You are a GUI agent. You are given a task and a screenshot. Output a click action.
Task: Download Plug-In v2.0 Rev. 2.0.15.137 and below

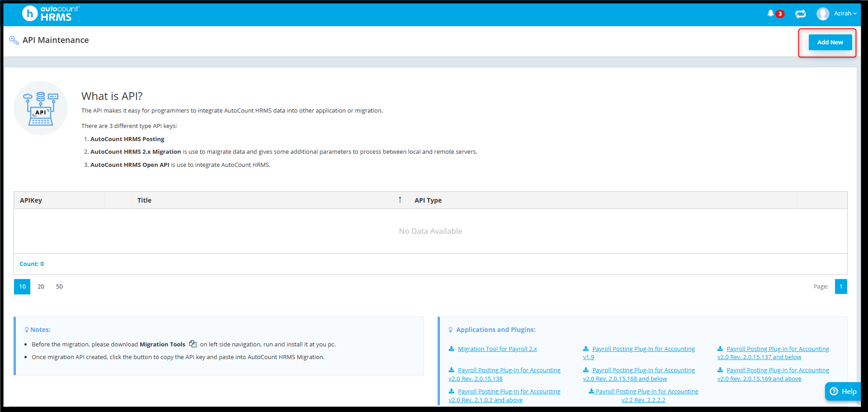click(x=773, y=353)
